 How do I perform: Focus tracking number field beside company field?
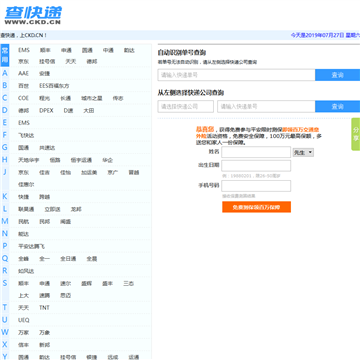click(266, 106)
